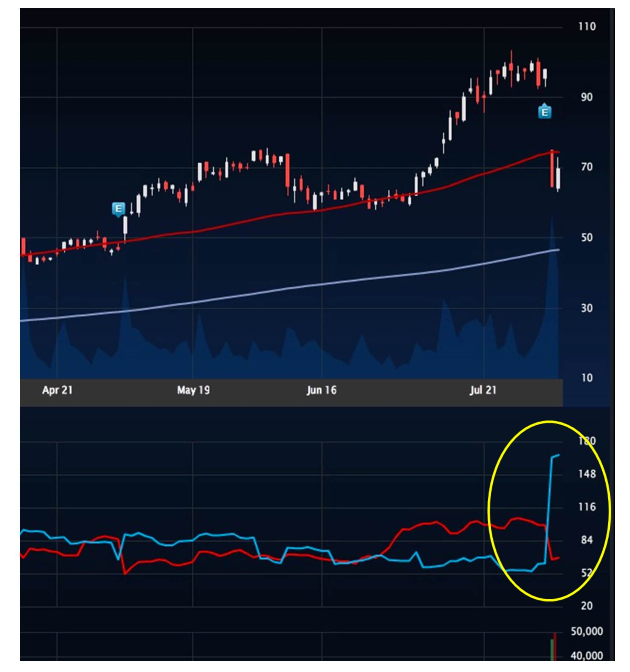
Task: Click the 148 indicator axis label
Action: point(587,474)
